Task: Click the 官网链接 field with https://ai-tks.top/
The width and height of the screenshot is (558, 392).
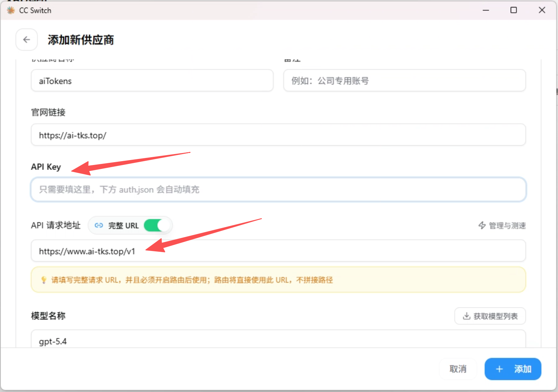Action: coord(278,135)
